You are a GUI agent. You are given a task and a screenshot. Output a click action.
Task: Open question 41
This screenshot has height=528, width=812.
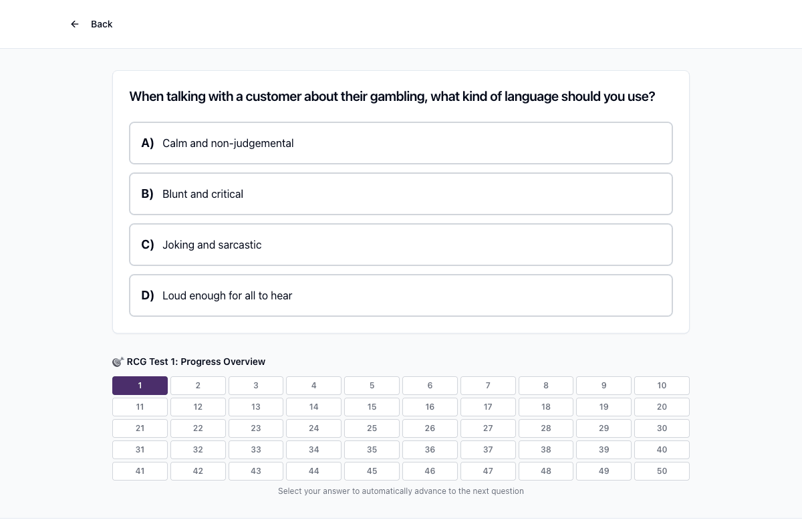click(140, 471)
